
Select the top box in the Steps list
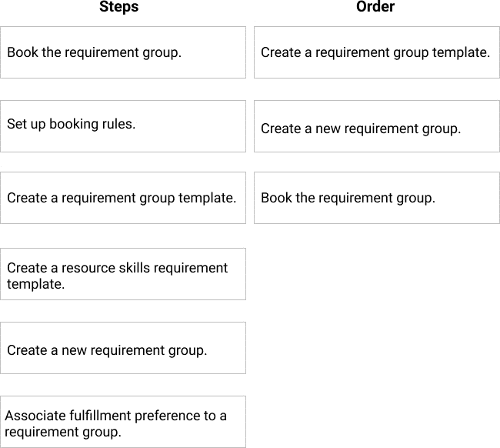coord(123,52)
